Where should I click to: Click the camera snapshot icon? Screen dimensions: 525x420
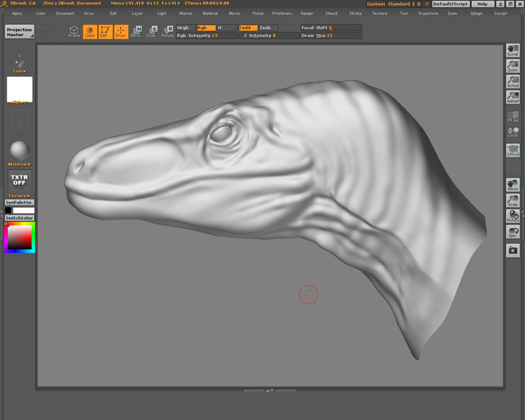(513, 250)
